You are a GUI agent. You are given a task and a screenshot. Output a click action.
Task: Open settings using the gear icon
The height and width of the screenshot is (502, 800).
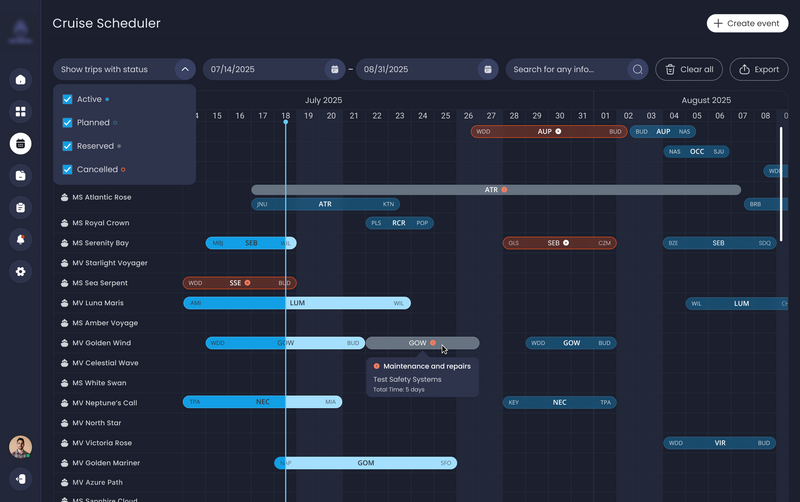[x=20, y=271]
